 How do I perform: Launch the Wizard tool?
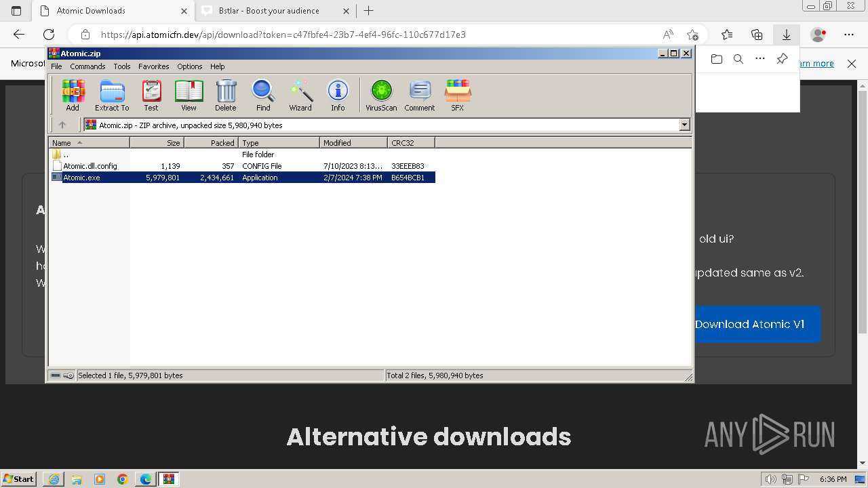coord(300,95)
